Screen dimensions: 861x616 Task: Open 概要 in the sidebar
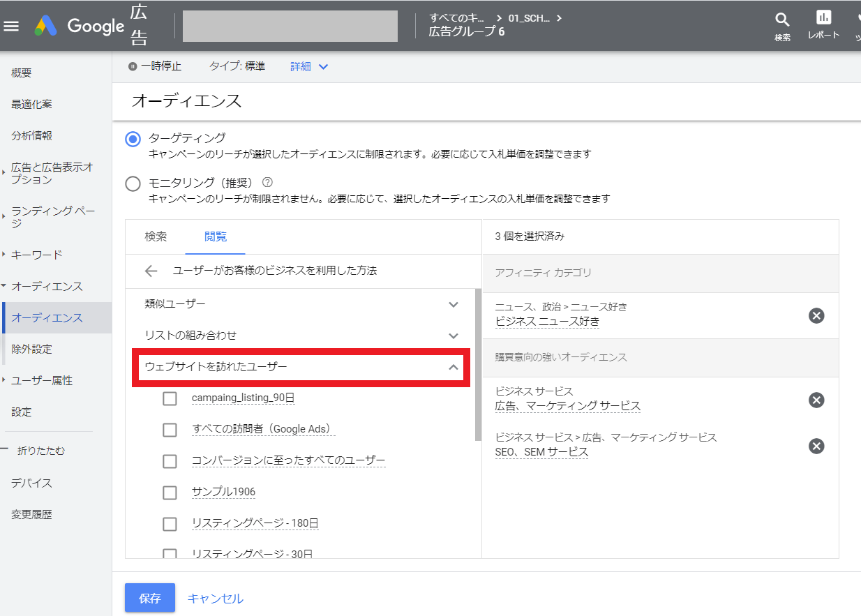click(x=22, y=73)
